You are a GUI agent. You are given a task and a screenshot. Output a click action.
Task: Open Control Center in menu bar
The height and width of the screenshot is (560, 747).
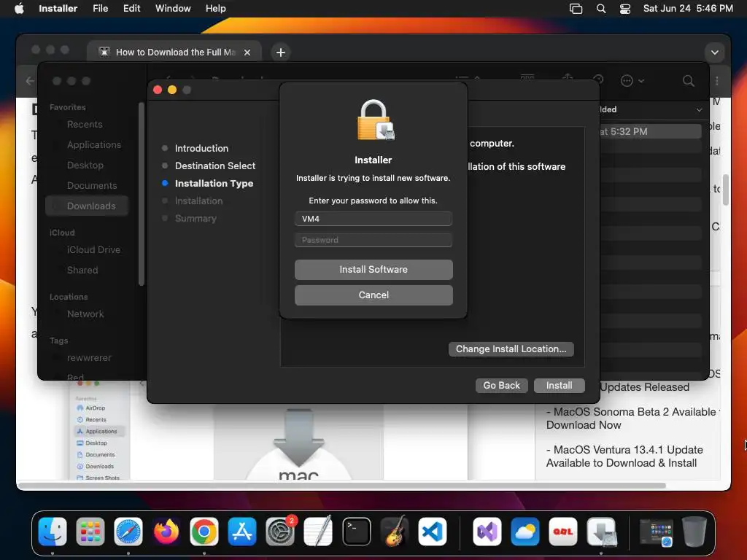[625, 9]
